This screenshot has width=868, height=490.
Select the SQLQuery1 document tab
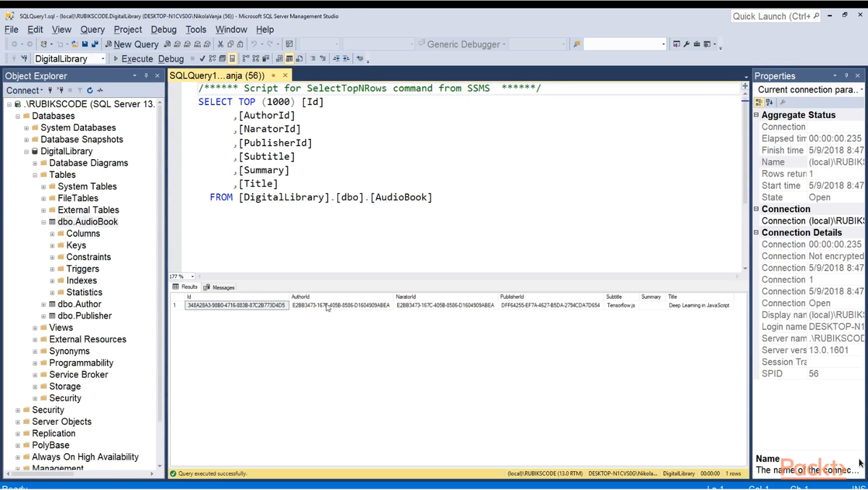point(217,75)
